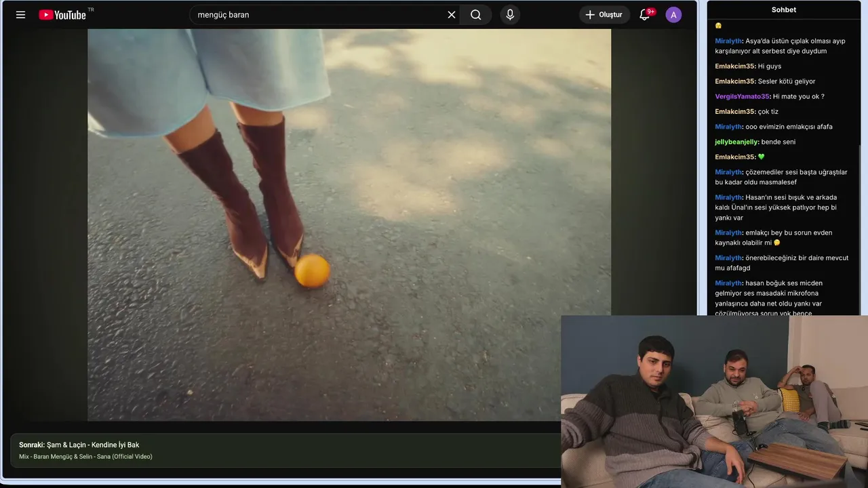The image size is (868, 488).
Task: Click Miralyth username in Asya'da message
Action: (728, 41)
